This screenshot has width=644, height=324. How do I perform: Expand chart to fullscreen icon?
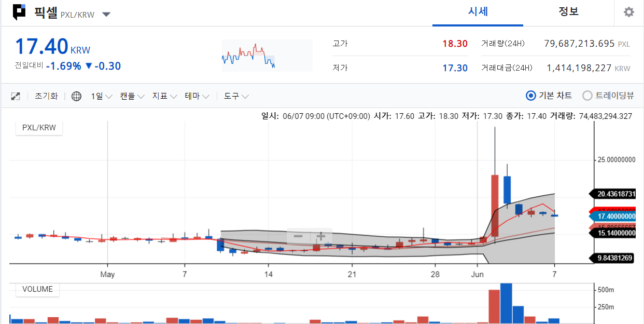[16, 96]
